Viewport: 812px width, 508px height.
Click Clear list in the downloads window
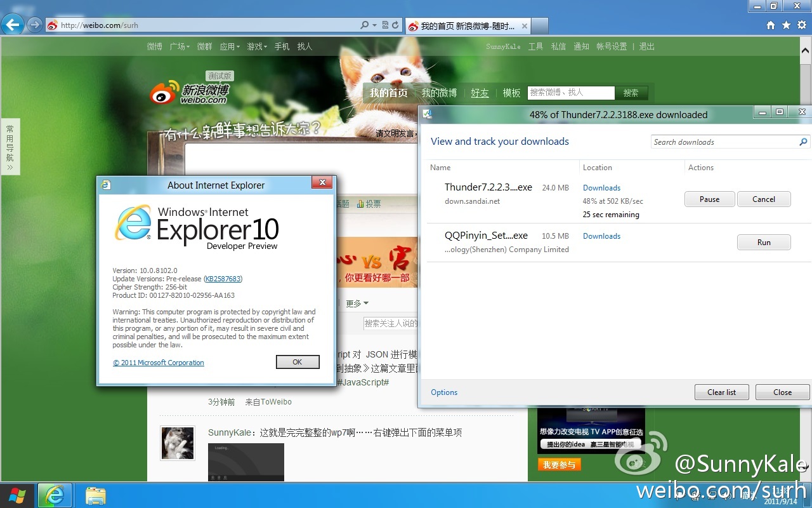pos(722,392)
